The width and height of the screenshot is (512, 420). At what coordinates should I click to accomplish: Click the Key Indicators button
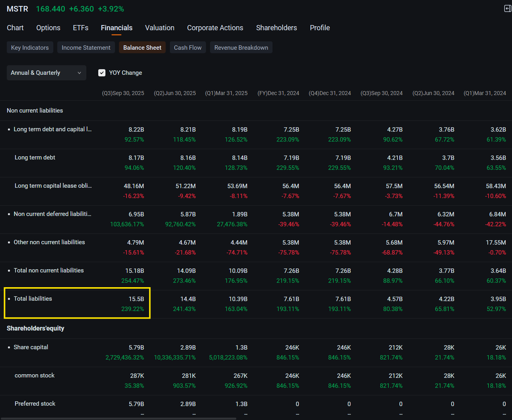coord(30,48)
